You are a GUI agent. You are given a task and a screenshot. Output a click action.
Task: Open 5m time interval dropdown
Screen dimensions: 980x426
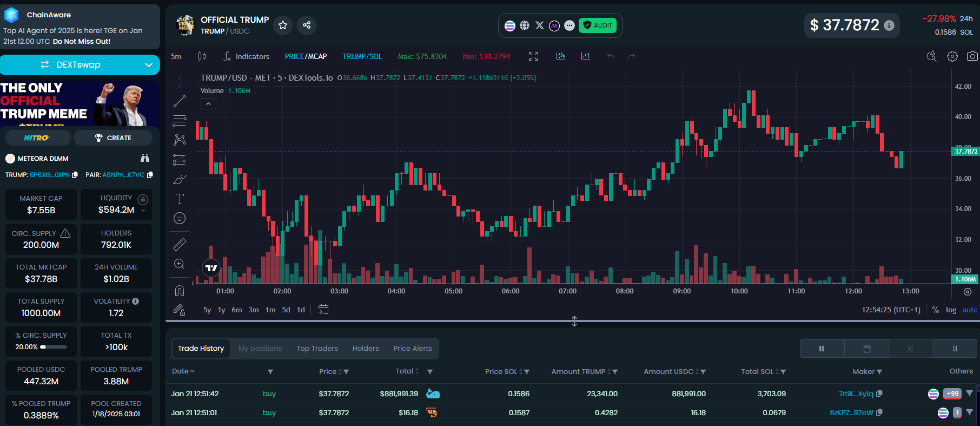click(176, 56)
